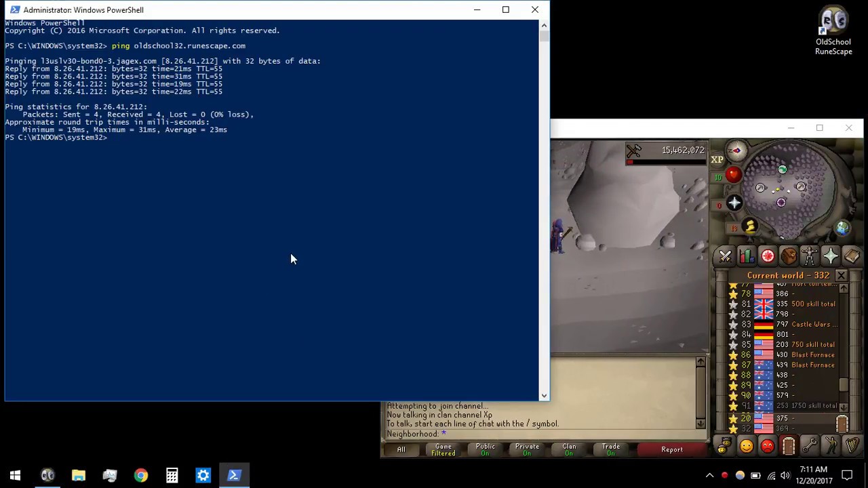Open the Options wrench tab
This screenshot has height=488, width=868.
click(810, 446)
